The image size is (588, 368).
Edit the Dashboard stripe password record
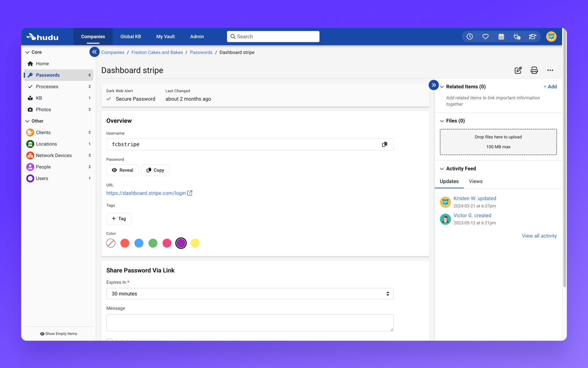click(x=518, y=70)
